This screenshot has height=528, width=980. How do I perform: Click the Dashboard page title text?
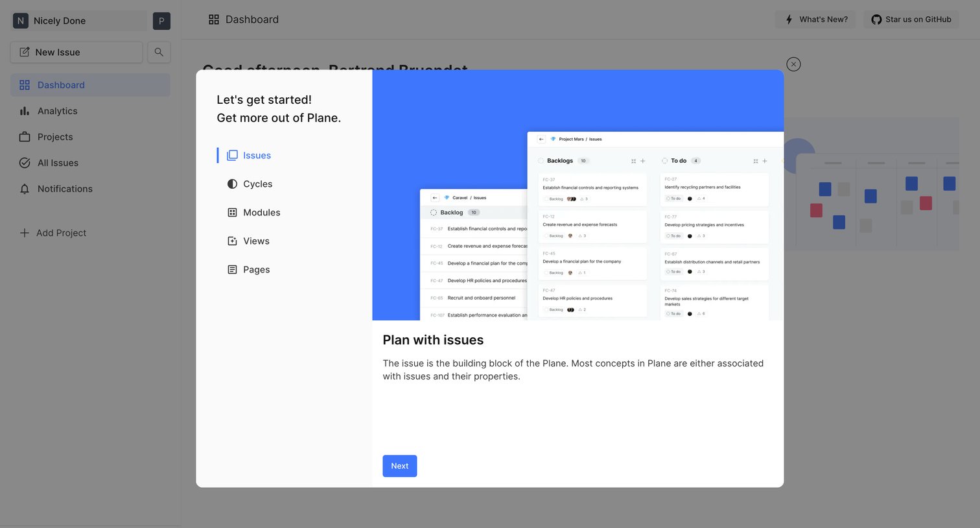pyautogui.click(x=252, y=19)
